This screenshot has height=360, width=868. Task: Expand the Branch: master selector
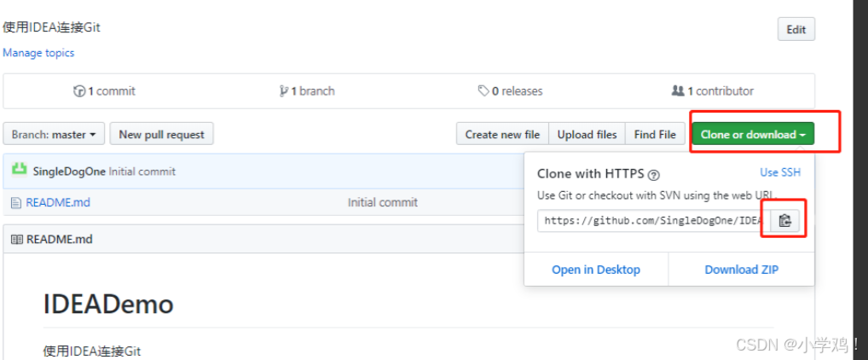[x=54, y=134]
